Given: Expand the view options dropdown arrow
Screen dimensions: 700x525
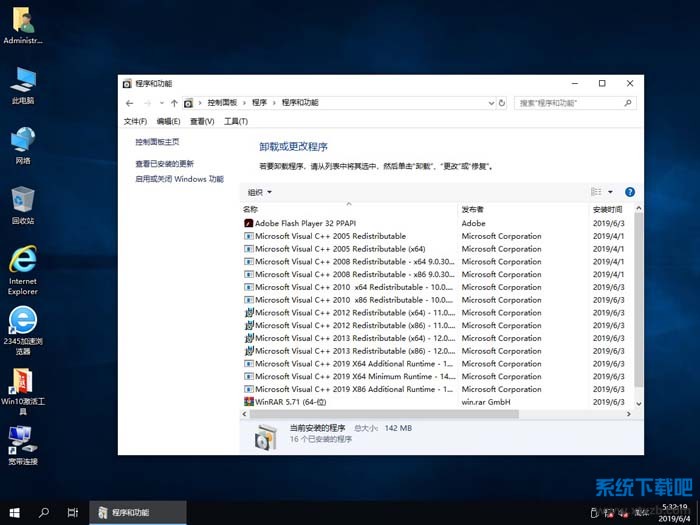Looking at the screenshot, I should 610,192.
